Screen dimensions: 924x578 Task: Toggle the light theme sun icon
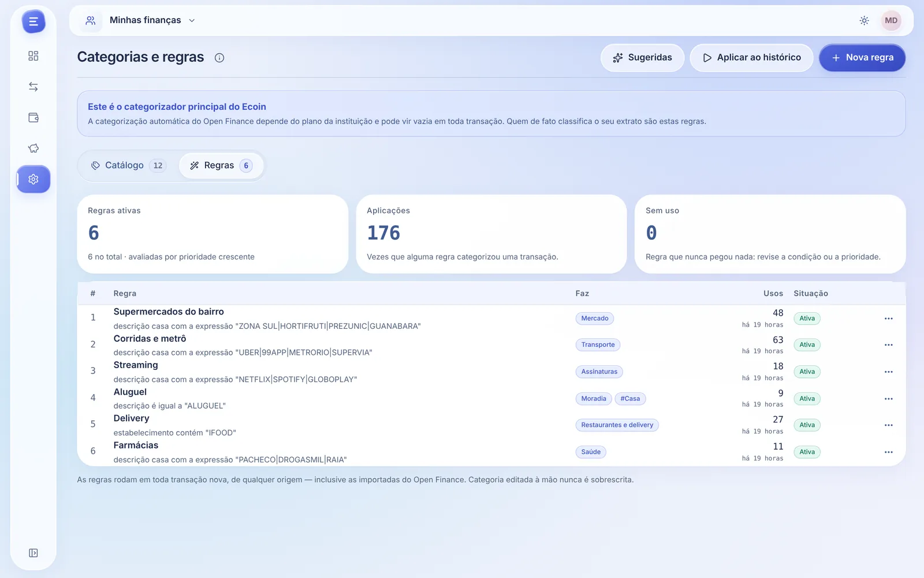point(864,20)
